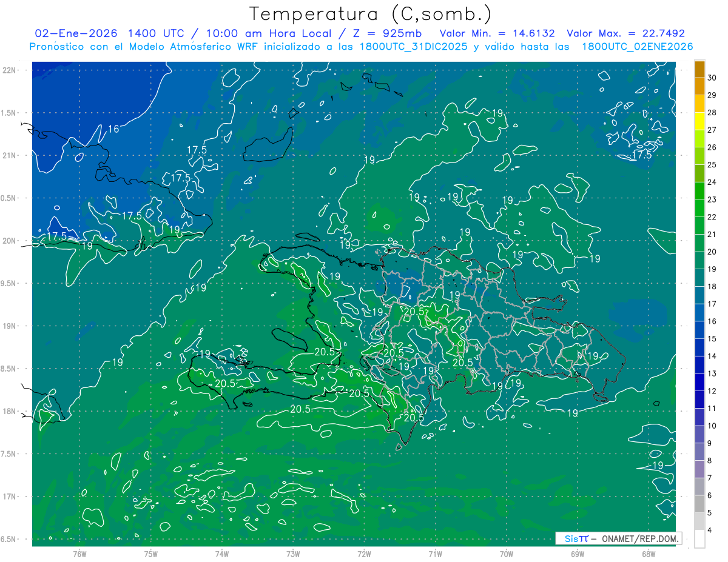Click the 'Valor Min. = 14.6132' readout

click(497, 33)
